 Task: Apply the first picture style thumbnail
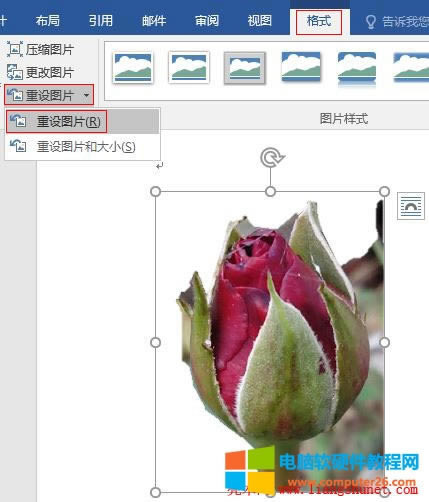[133, 68]
